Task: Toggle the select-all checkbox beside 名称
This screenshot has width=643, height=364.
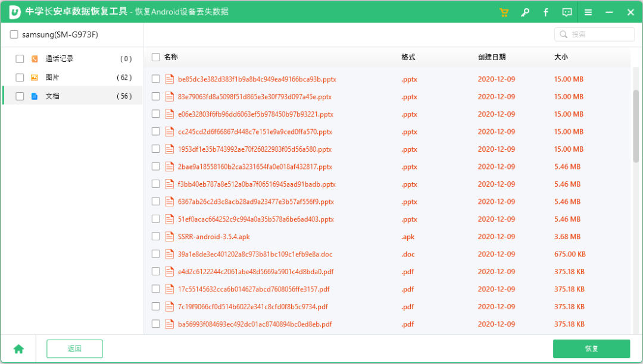Action: click(x=156, y=57)
